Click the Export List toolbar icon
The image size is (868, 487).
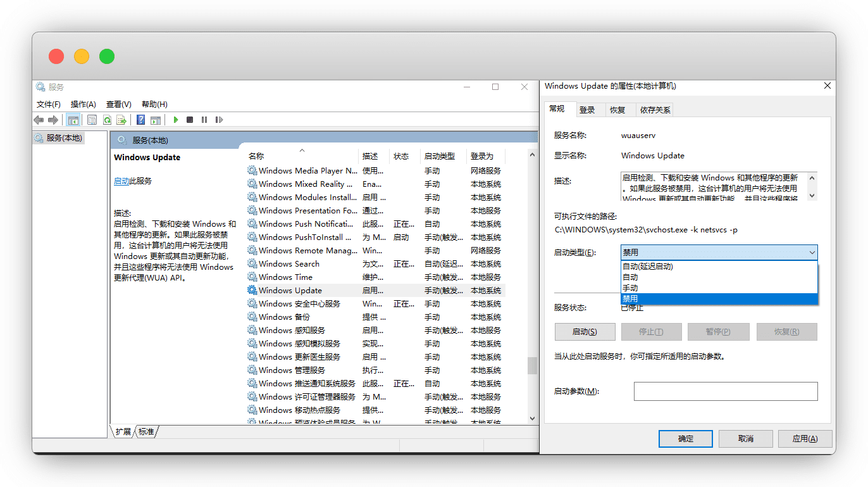(x=121, y=120)
